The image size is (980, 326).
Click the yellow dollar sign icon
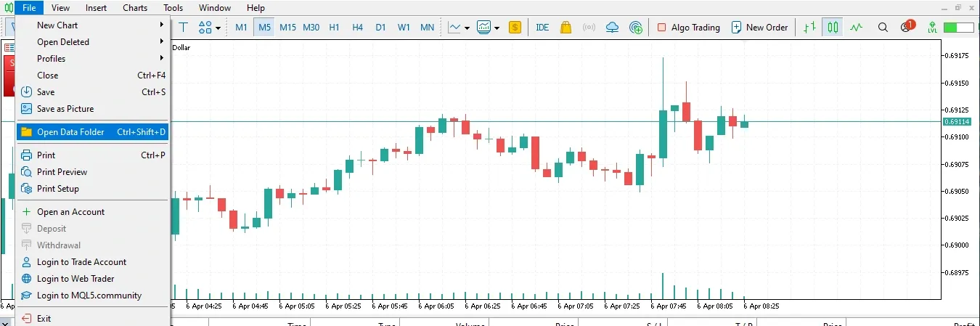tap(515, 28)
